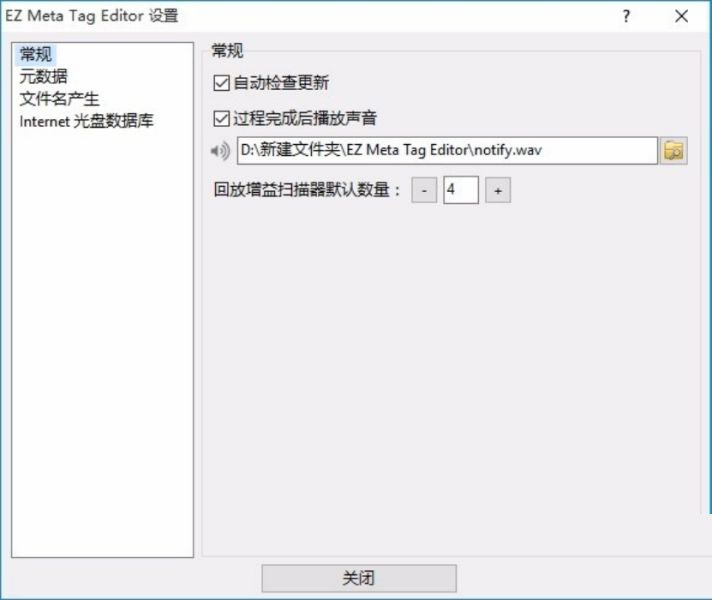Image resolution: width=712 pixels, height=600 pixels.
Task: Decrease replay gain scanner count with minus
Action: coord(424,190)
